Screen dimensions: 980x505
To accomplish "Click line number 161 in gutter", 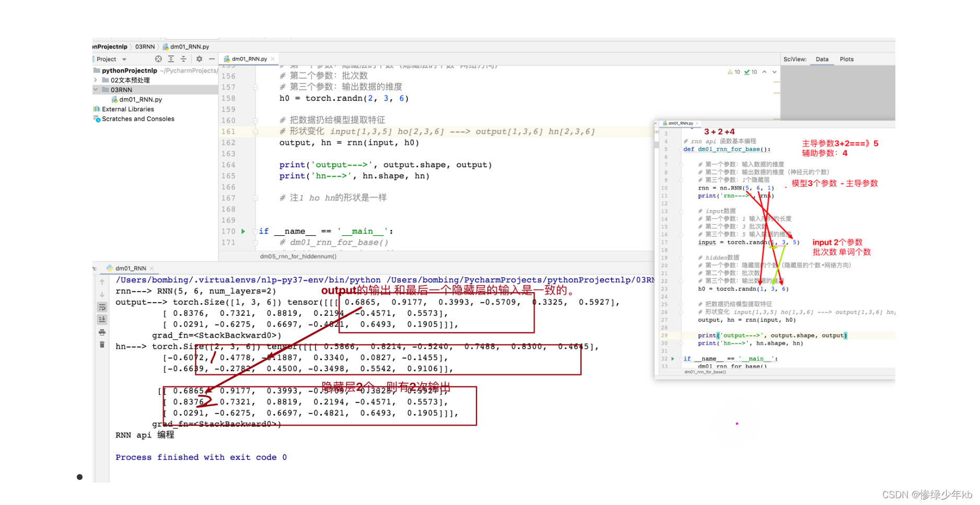I will (x=228, y=132).
